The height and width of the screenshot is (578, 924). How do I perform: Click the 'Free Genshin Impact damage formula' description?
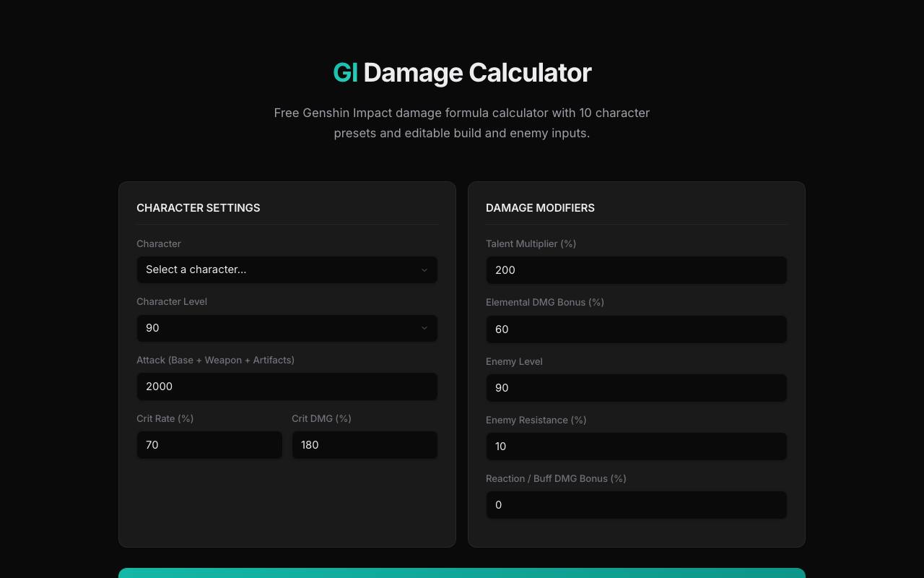pos(462,123)
